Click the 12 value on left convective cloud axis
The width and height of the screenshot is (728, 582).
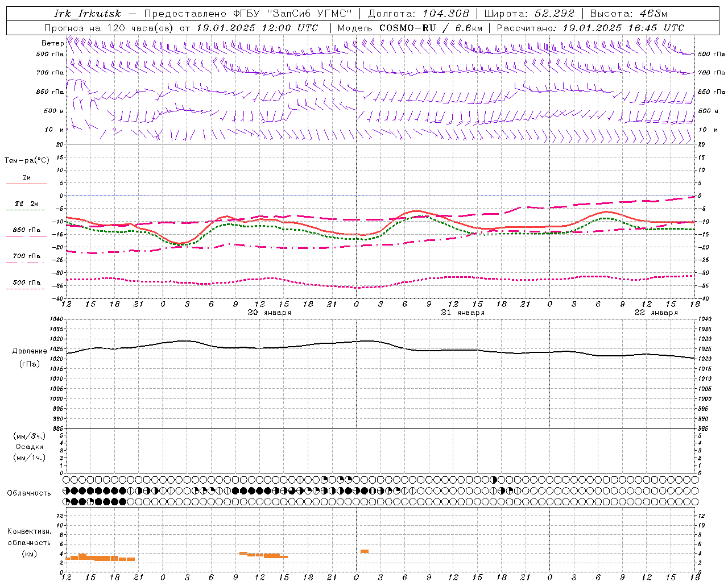pyautogui.click(x=59, y=516)
